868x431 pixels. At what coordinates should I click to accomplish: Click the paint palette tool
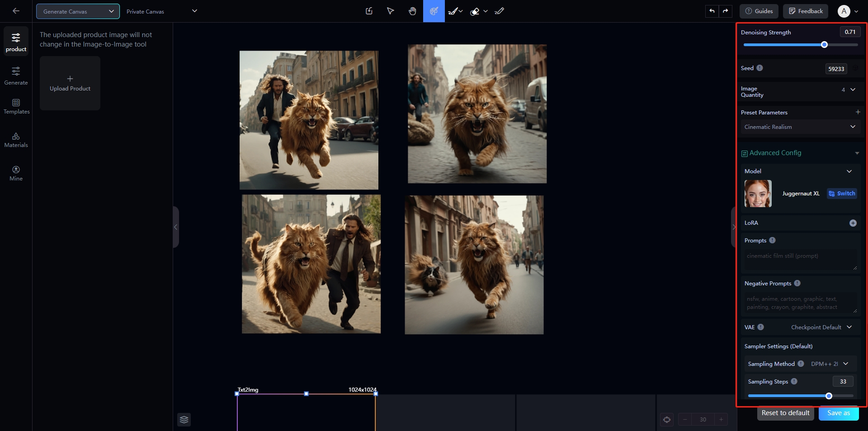click(434, 11)
